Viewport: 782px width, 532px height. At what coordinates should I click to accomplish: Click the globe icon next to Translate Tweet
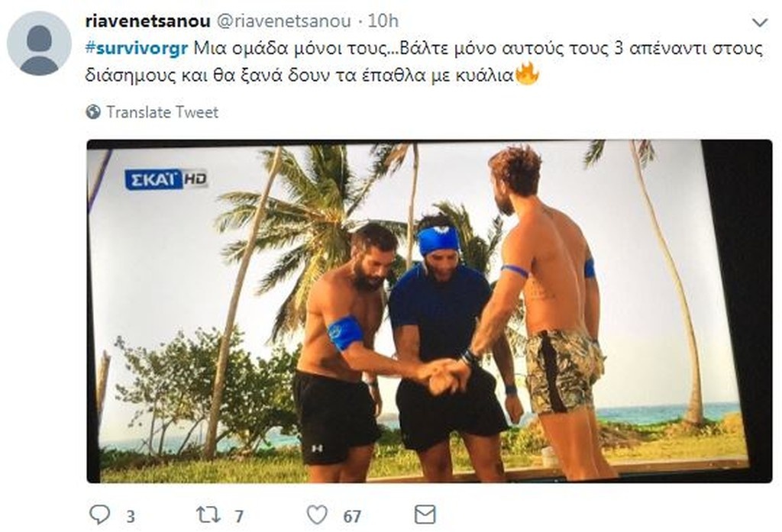click(95, 111)
